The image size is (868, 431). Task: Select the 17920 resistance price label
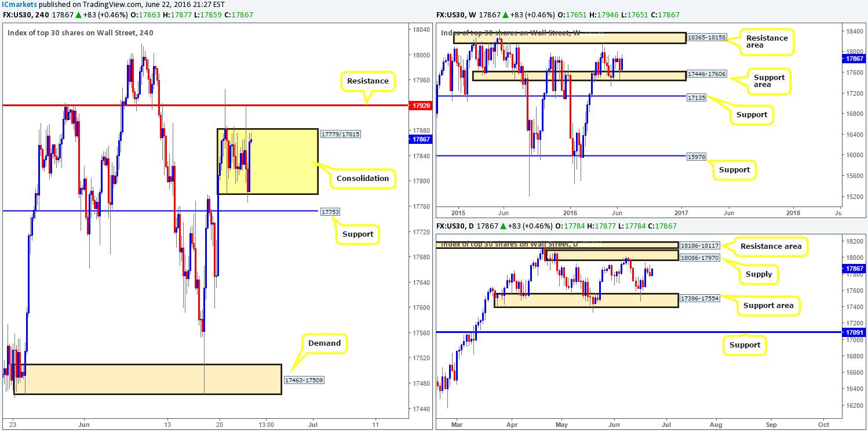(x=421, y=106)
